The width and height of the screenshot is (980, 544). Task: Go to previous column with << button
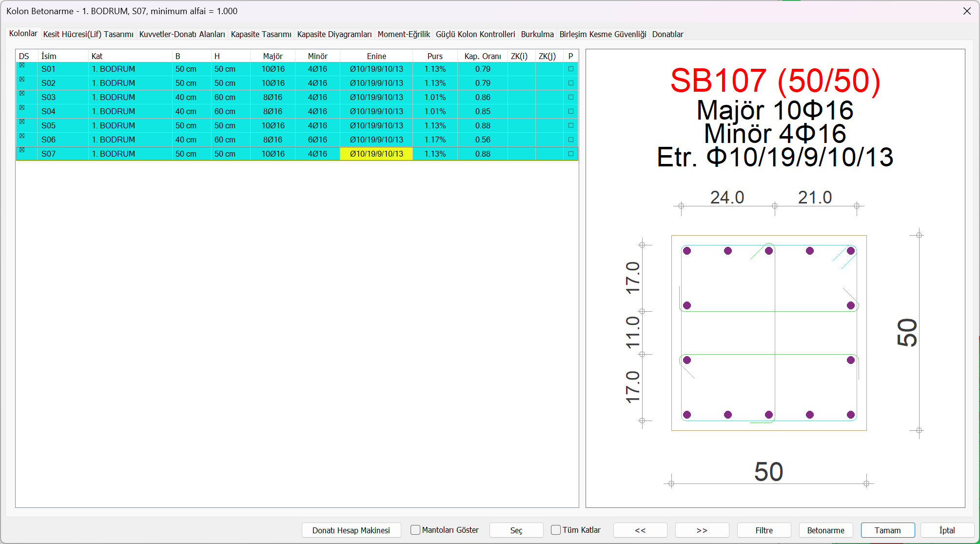point(640,530)
